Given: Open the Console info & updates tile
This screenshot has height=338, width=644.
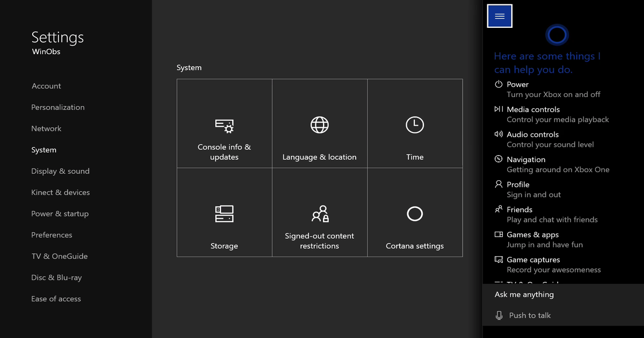Looking at the screenshot, I should [x=224, y=126].
